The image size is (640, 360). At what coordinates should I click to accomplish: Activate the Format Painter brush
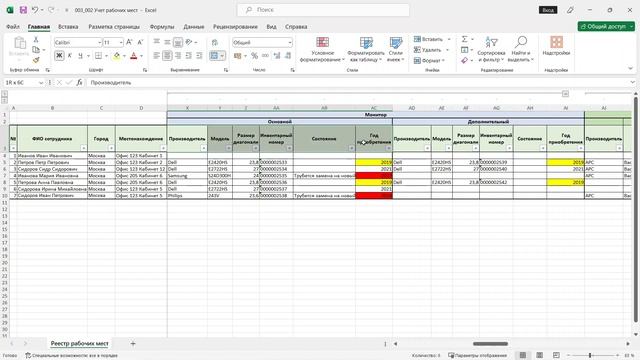(x=36, y=60)
